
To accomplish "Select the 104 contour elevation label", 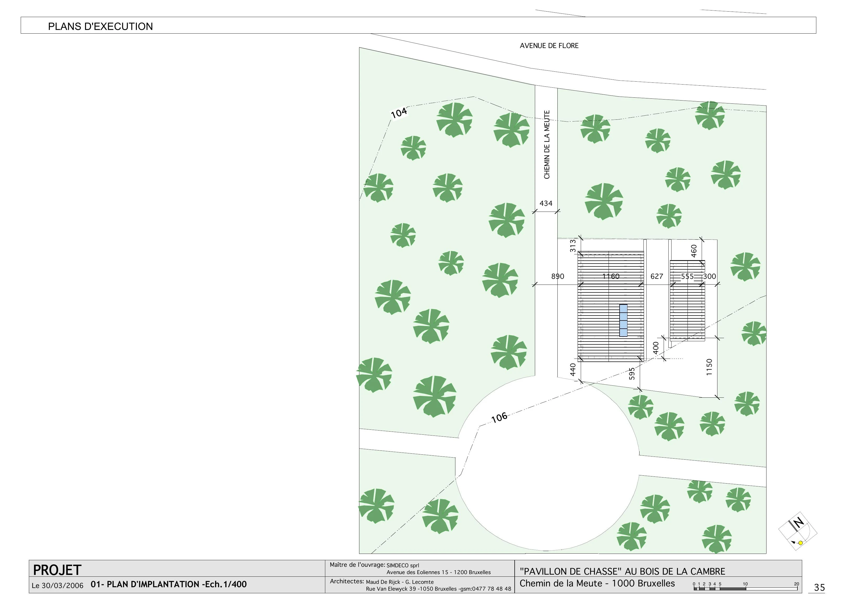I will click(399, 113).
